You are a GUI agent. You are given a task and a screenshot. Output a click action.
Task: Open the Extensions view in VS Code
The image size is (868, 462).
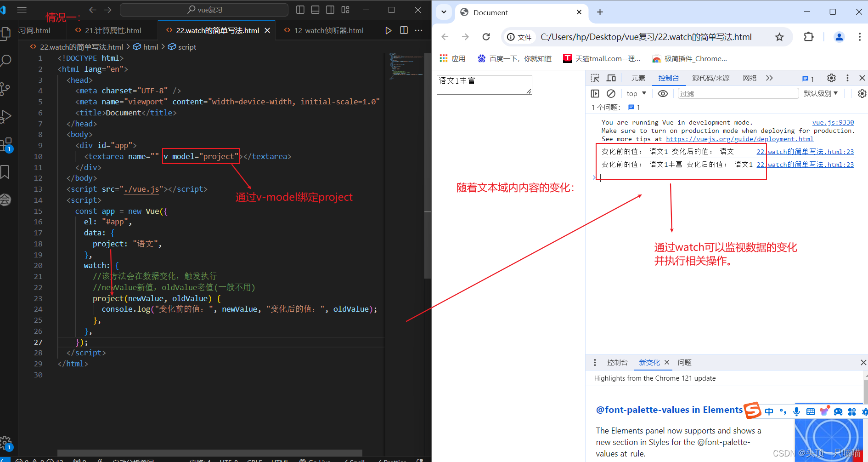point(6,144)
